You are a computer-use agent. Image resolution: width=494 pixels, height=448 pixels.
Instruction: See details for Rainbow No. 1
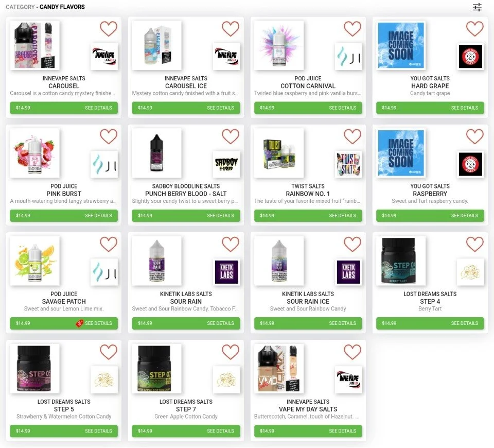pyautogui.click(x=343, y=216)
